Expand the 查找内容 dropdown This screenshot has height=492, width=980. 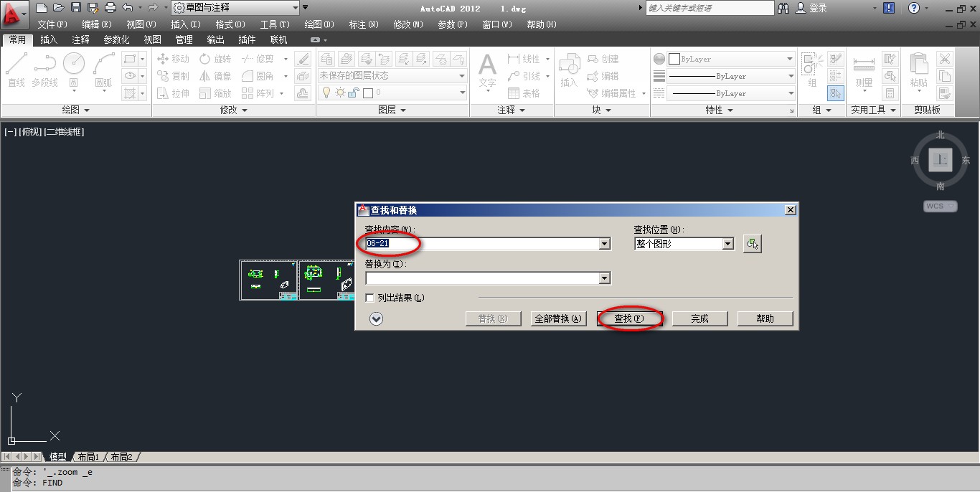(x=605, y=244)
